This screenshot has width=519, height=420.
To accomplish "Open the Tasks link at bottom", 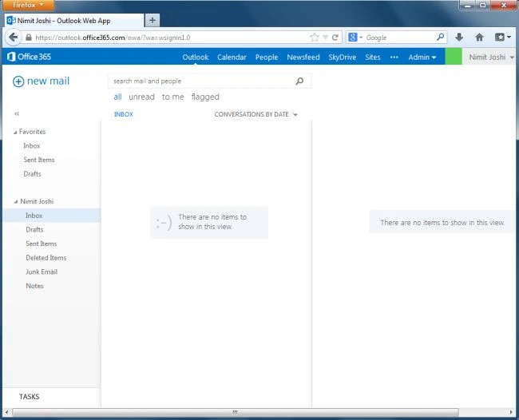I will point(29,397).
